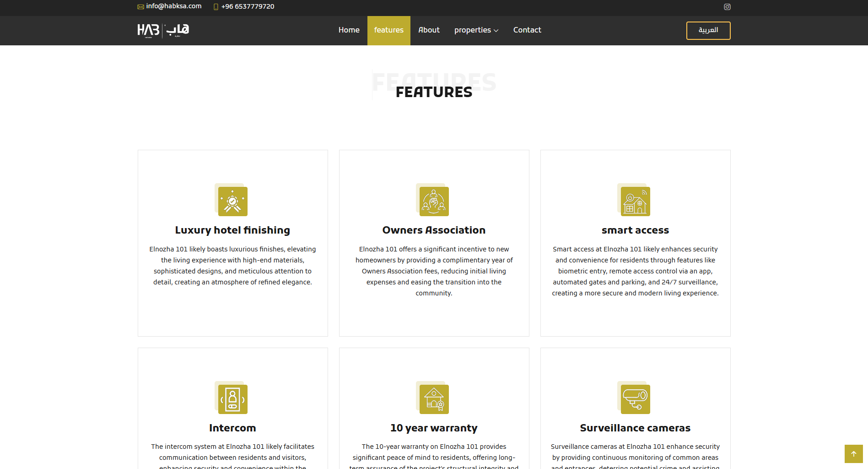868x469 pixels.
Task: Open the Instagram icon in top bar
Action: [x=727, y=7]
